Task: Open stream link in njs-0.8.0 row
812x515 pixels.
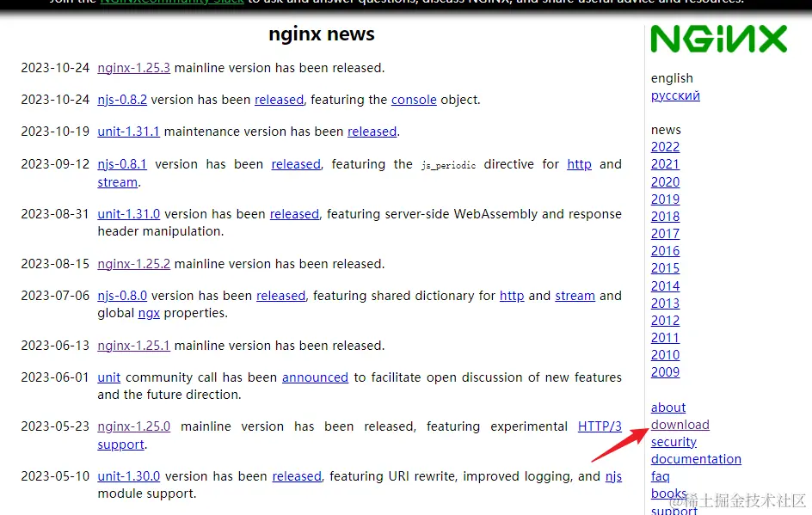Action: (x=575, y=296)
